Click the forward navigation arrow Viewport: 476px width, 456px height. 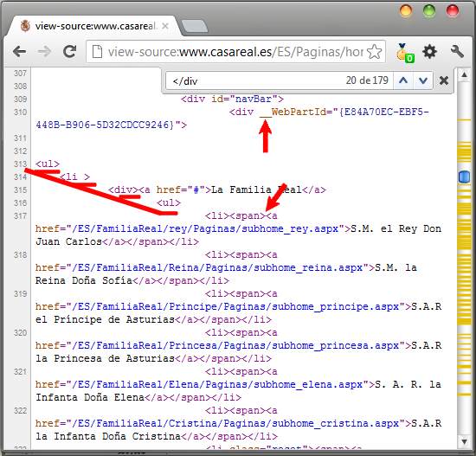click(45, 52)
